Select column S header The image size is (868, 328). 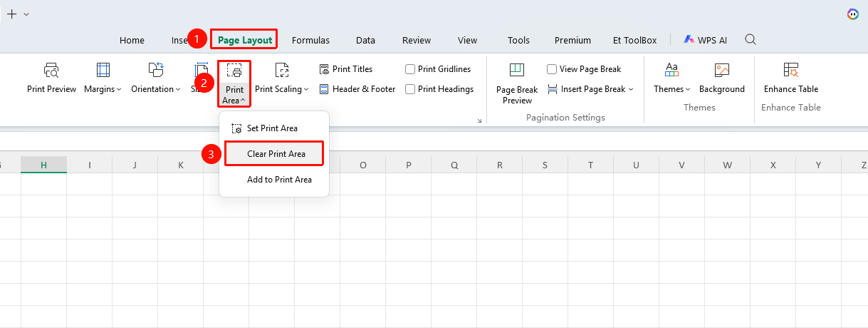click(545, 165)
